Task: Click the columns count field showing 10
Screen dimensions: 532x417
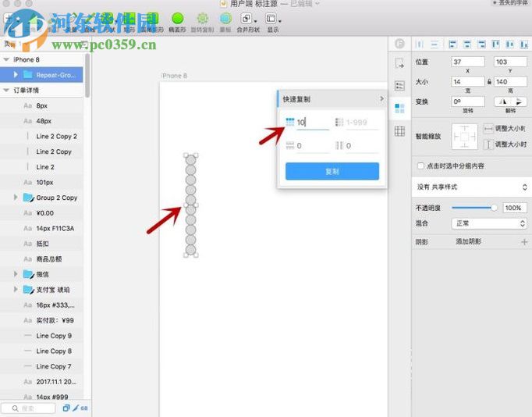Action: tap(313, 123)
